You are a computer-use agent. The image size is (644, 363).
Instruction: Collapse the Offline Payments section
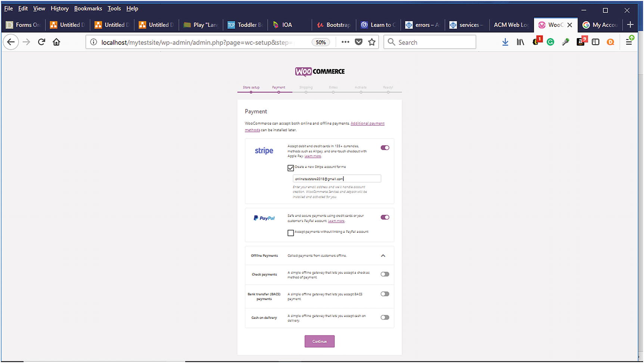coord(383,256)
